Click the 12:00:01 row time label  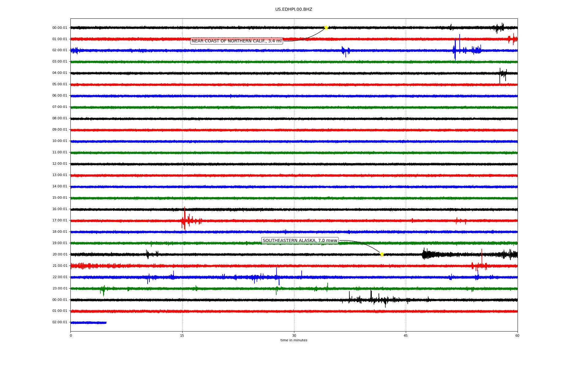tap(60, 164)
